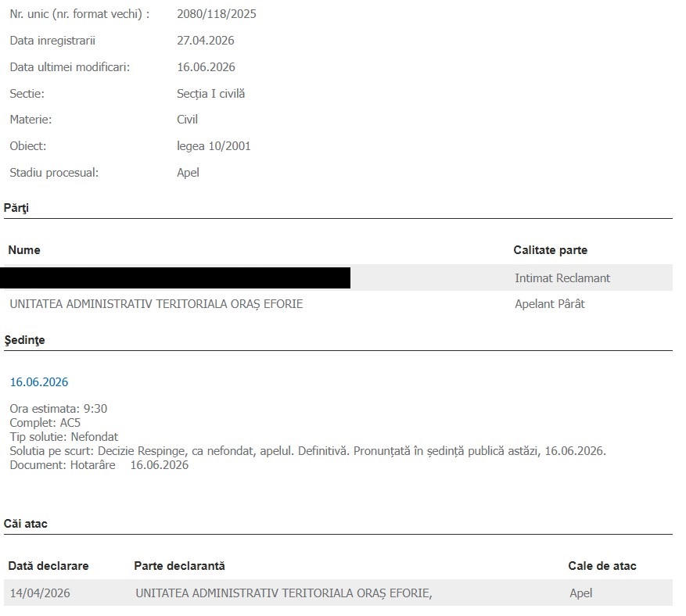Click the 'Părți' section heading
This screenshot has width=686, height=616.
click(16, 208)
